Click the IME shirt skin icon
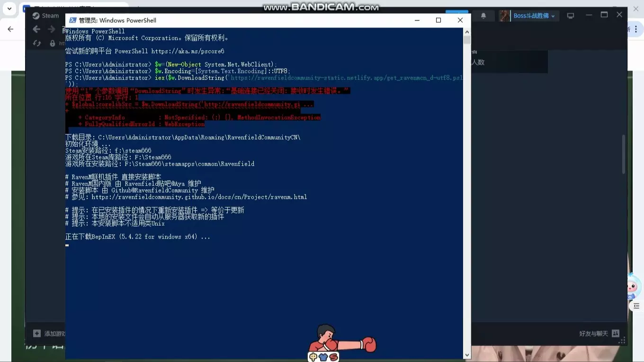 pos(323,357)
